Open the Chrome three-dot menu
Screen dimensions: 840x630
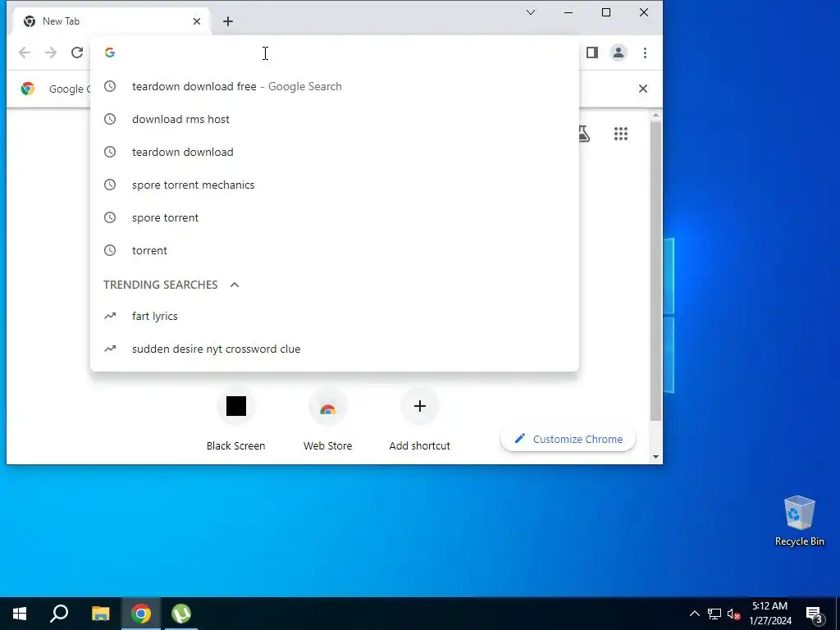[645, 52]
